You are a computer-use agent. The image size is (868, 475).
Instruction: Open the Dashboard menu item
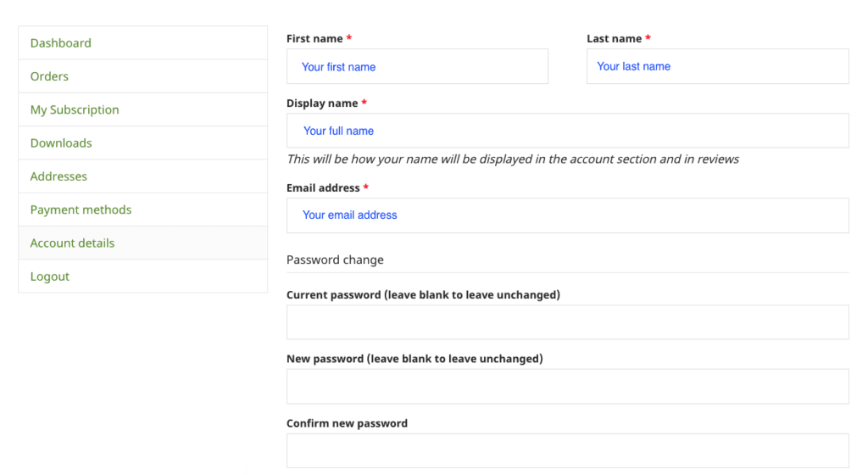click(61, 43)
